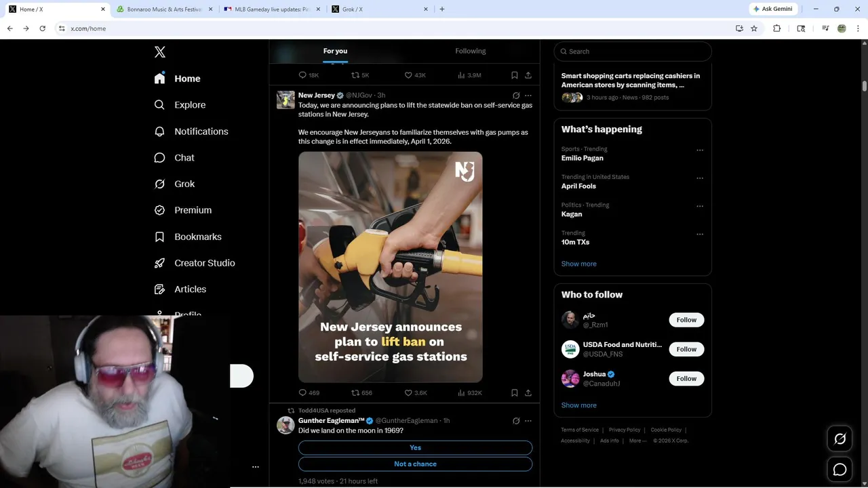Viewport: 868px width, 488px height.
Task: Ask Grok about the New Jersey post
Action: [x=516, y=96]
